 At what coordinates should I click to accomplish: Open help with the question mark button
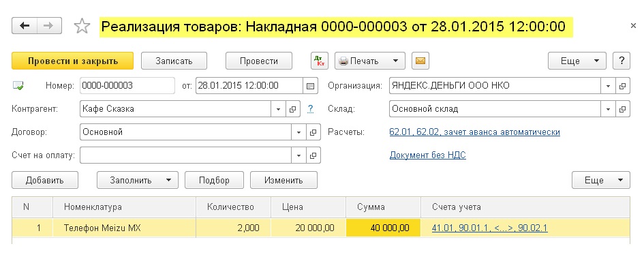tap(622, 61)
